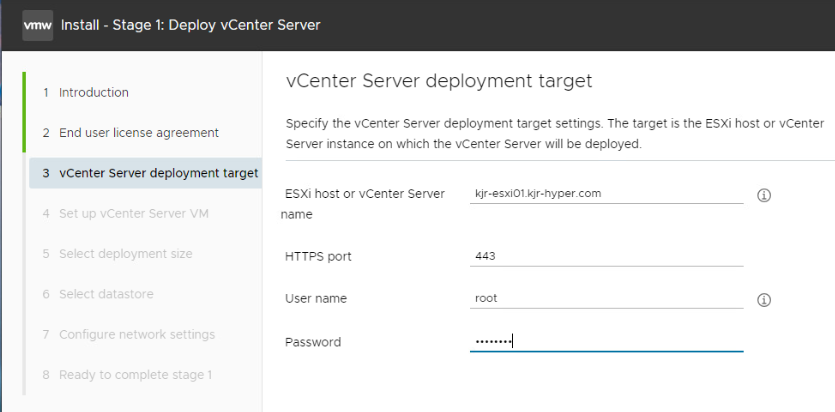Click the 'Specify the vCenter Server deployment target settings' description

pyautogui.click(x=555, y=134)
